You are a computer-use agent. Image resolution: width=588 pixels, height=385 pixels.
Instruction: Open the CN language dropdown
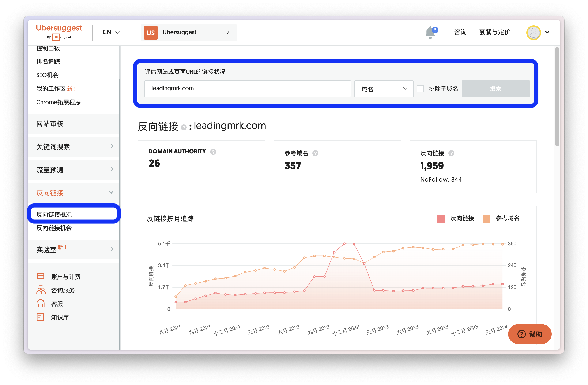click(x=111, y=32)
